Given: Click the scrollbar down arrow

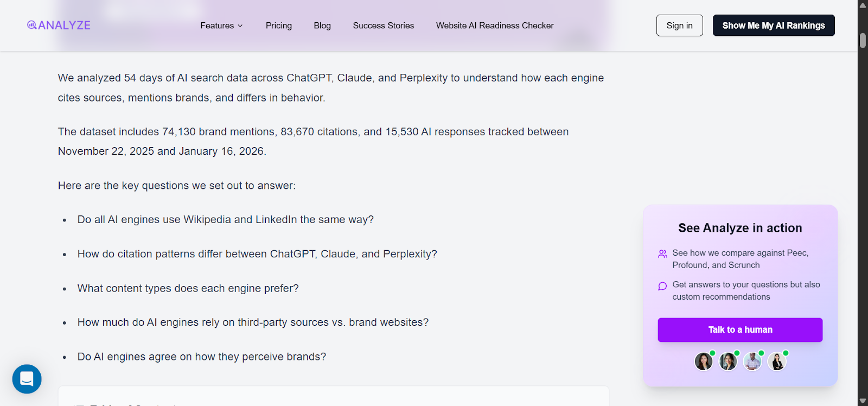Looking at the screenshot, I should tap(861, 401).
